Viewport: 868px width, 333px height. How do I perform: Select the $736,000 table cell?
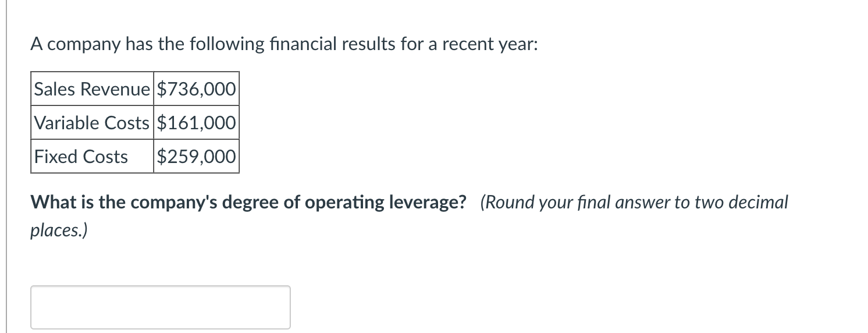[197, 89]
